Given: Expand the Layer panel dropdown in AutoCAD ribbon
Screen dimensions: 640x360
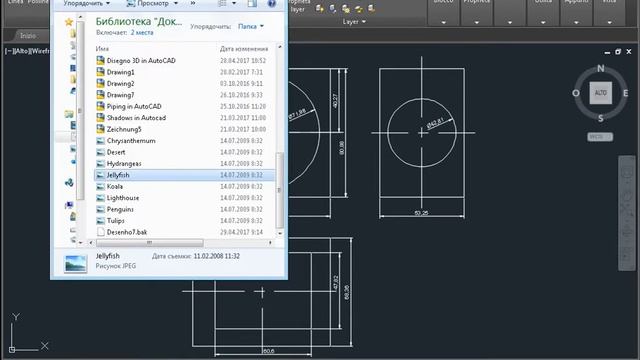Looking at the screenshot, I should pyautogui.click(x=354, y=22).
